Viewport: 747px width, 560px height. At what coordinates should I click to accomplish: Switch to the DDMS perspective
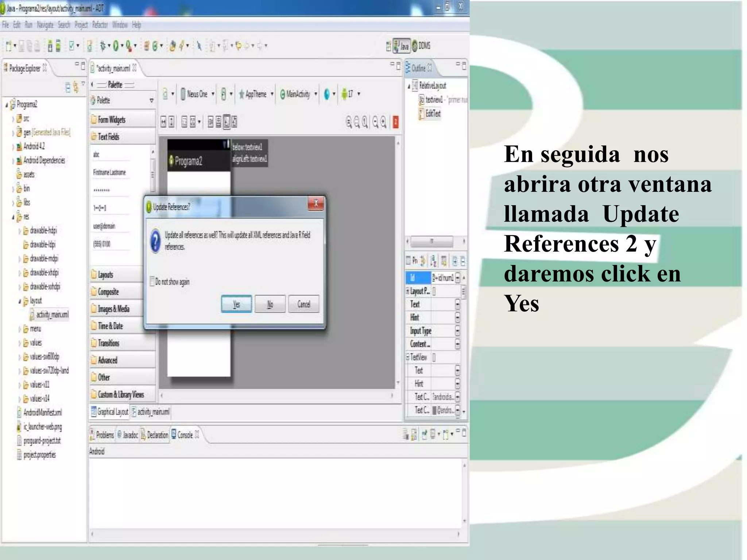coord(422,46)
